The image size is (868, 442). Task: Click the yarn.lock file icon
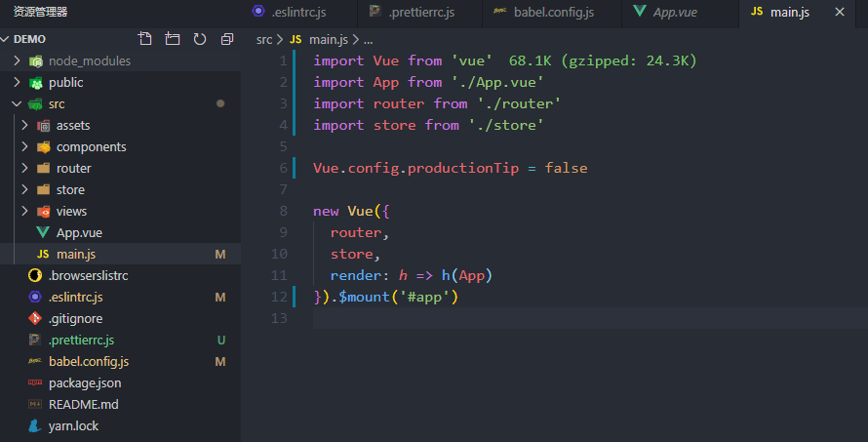tap(35, 425)
